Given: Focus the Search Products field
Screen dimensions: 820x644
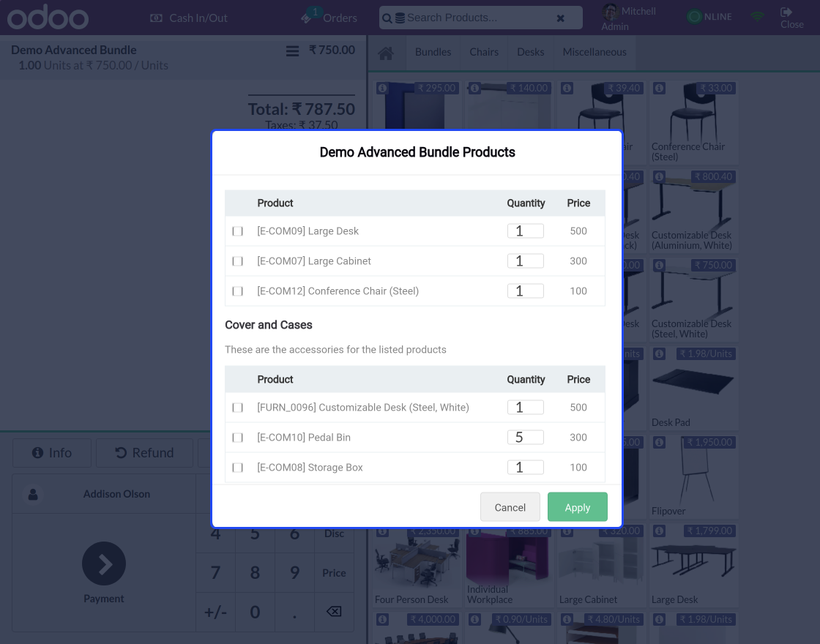Looking at the screenshot, I should coord(479,18).
